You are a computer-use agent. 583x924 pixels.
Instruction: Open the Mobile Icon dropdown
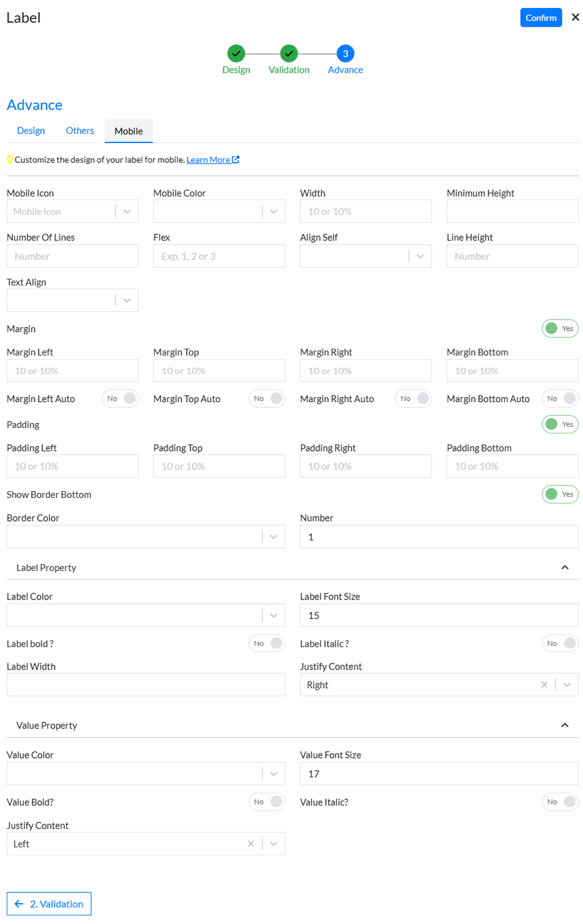click(x=127, y=212)
